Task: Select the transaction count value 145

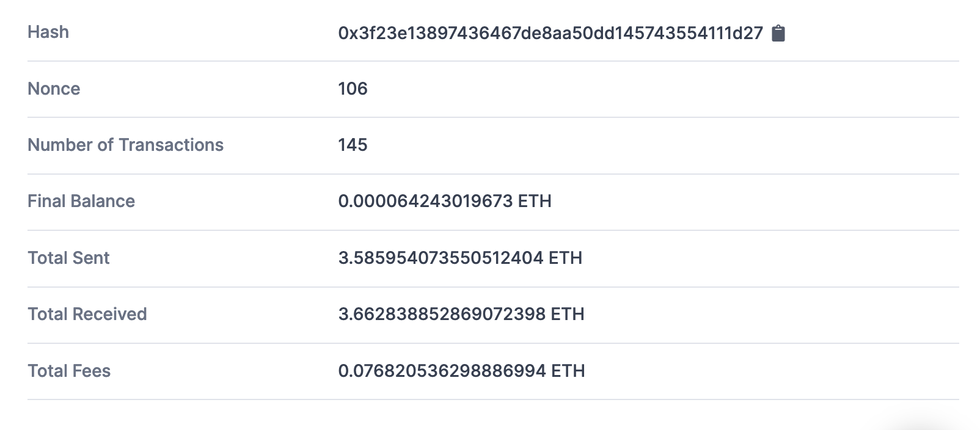Action: 353,145
